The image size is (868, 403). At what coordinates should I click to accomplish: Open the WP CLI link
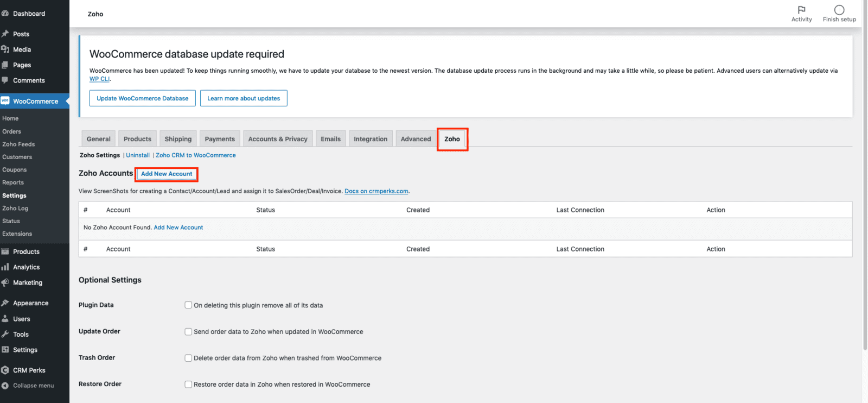(100, 79)
